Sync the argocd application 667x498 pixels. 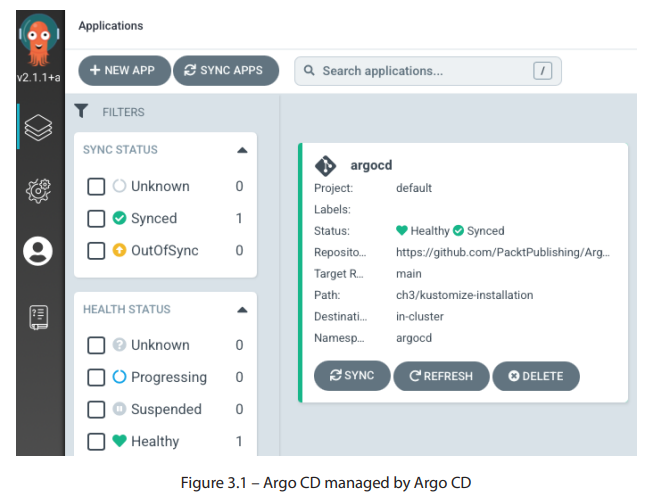352,376
